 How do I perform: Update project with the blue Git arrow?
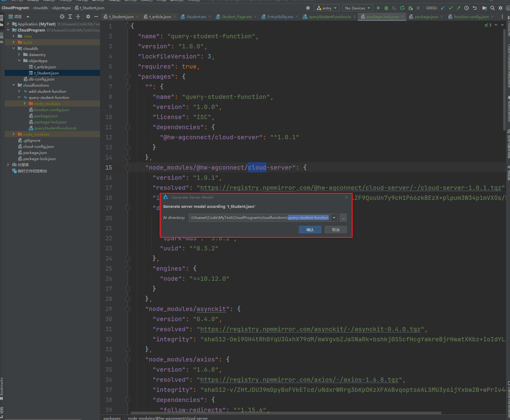443,8
